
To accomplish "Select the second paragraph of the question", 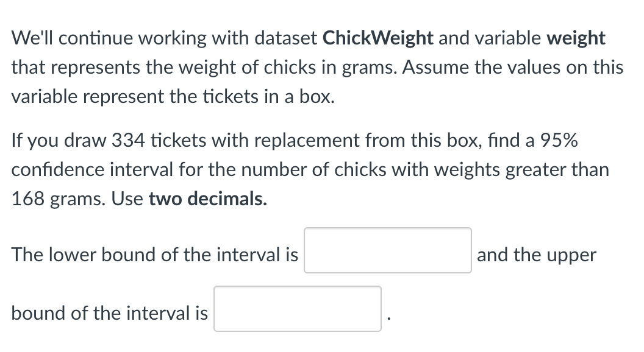I will pyautogui.click(x=317, y=169).
